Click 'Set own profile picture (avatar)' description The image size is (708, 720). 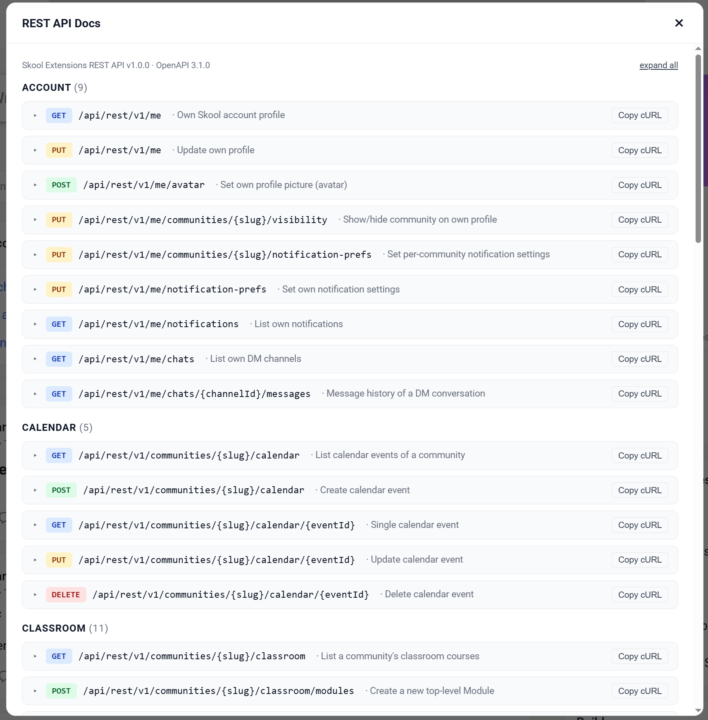coord(284,185)
